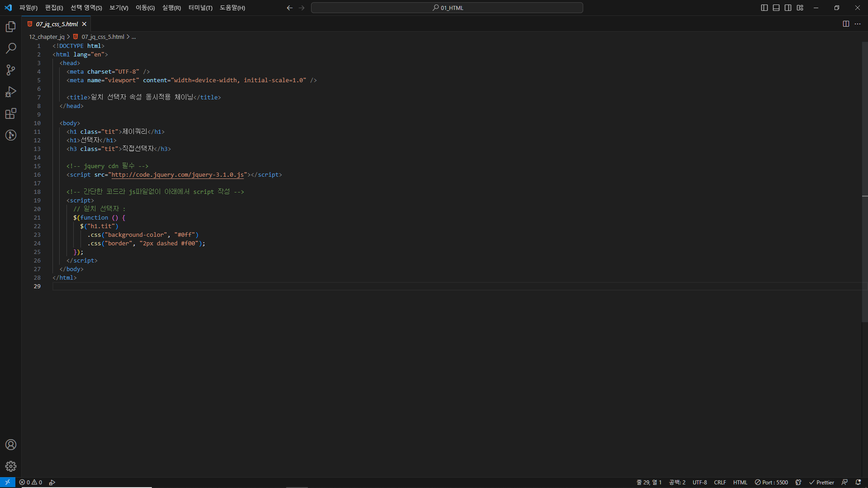The width and height of the screenshot is (868, 488).
Task: Expand the 12_chapter_jq breadcrumb folder
Action: pyautogui.click(x=47, y=37)
